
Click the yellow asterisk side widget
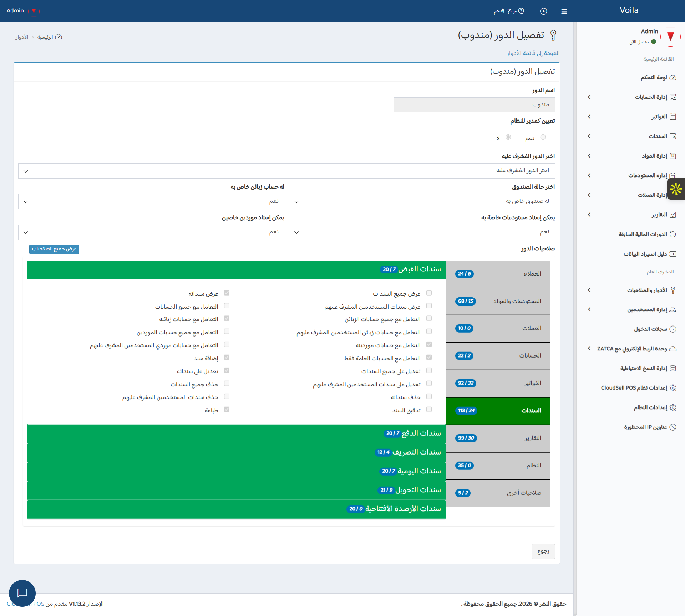click(676, 189)
